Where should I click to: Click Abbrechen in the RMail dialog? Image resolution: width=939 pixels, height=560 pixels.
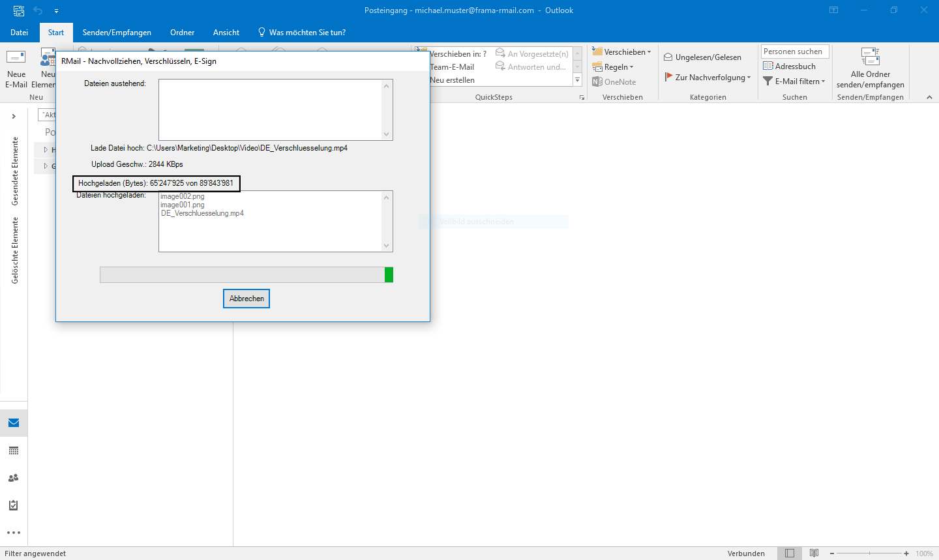tap(246, 299)
